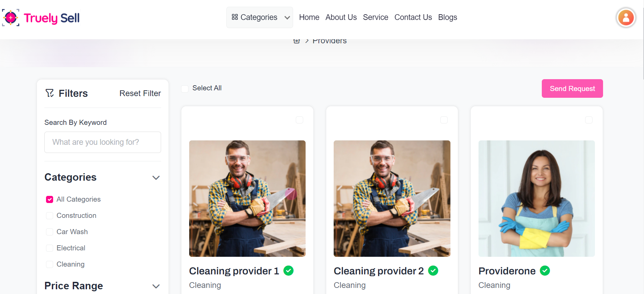Click Cleaning provider 1 verified badge
This screenshot has width=644, height=294.
[x=288, y=271]
